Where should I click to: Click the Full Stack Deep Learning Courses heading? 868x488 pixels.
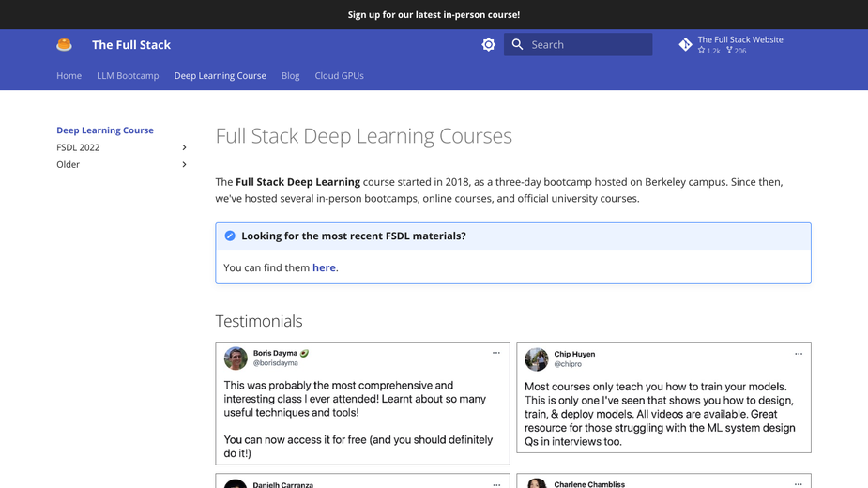tap(364, 136)
